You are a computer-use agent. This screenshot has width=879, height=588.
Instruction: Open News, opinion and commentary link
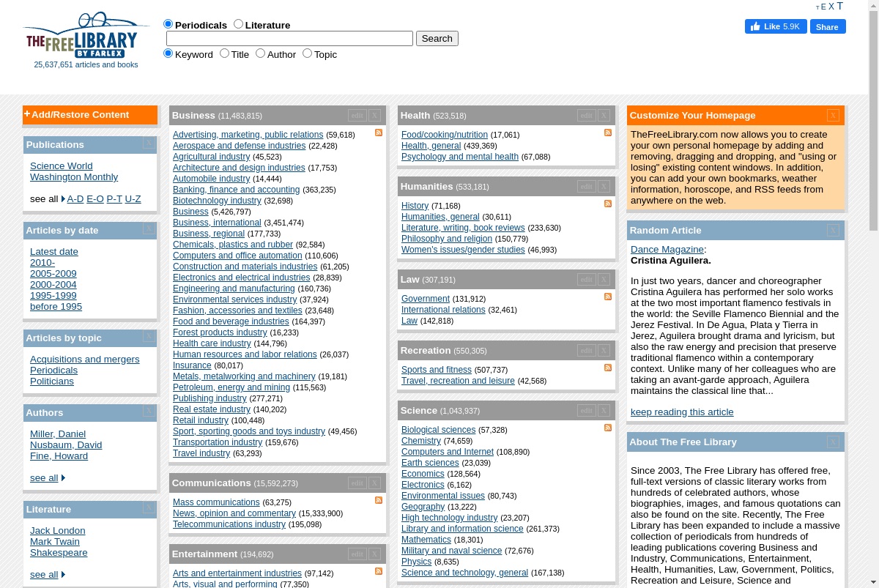(x=234, y=513)
